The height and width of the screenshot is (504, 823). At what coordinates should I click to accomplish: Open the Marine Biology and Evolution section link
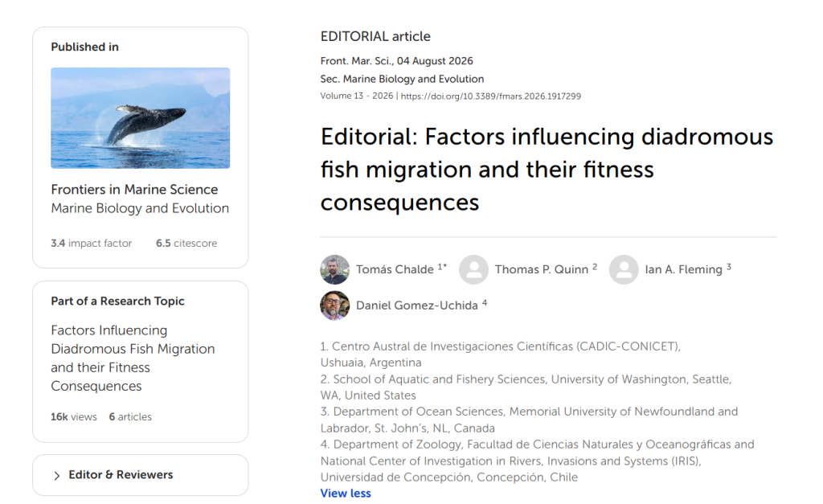tap(140, 208)
